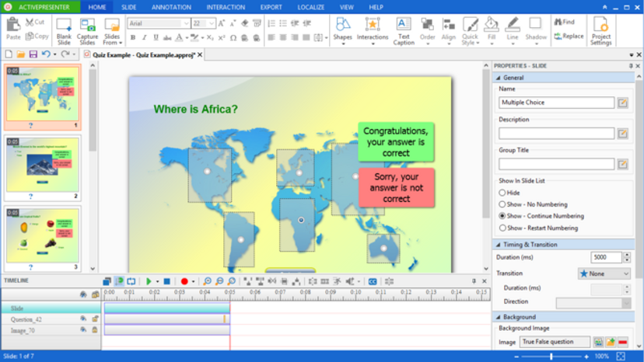Image resolution: width=644 pixels, height=362 pixels.
Task: Click the red Record button in timeline
Action: [x=184, y=281]
